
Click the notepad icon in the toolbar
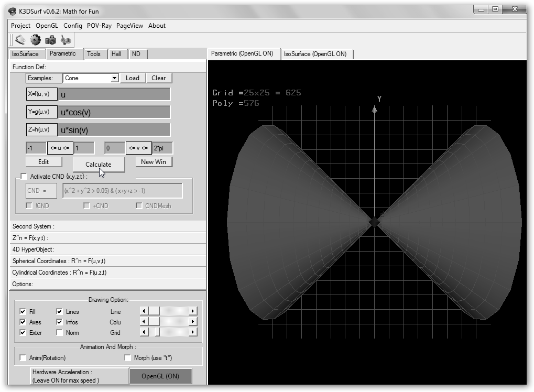[x=20, y=40]
